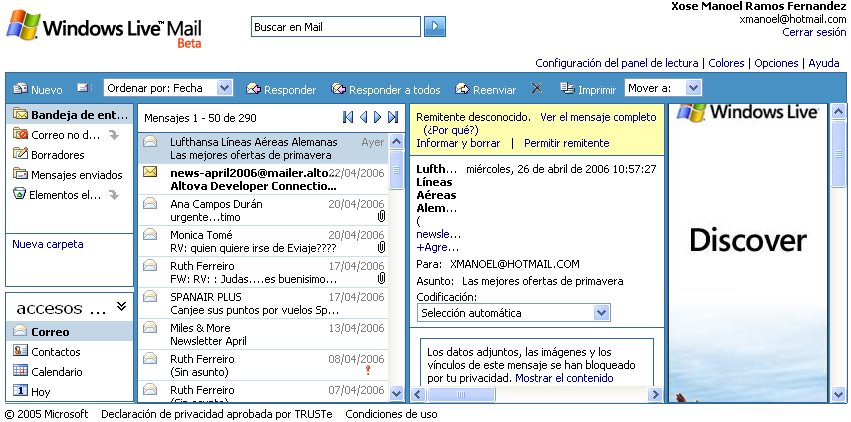
Task: Click the ¿Por qué? link
Action: [450, 130]
